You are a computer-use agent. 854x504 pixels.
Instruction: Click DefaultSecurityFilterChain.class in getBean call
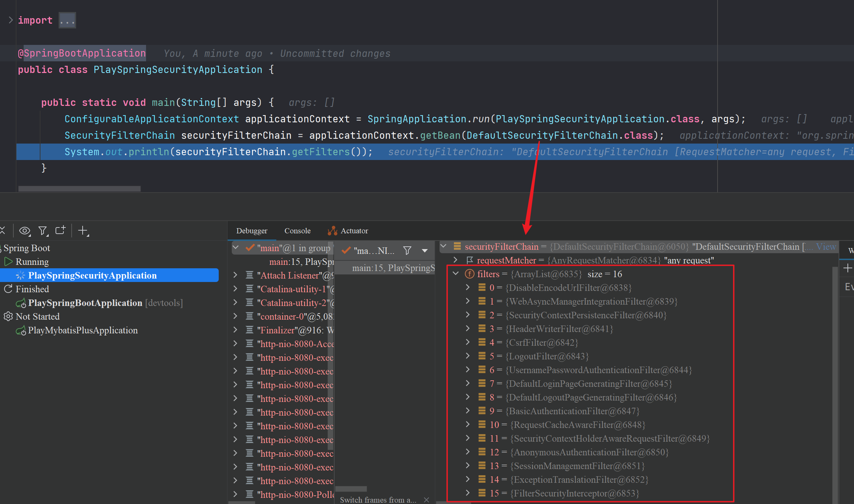560,135
